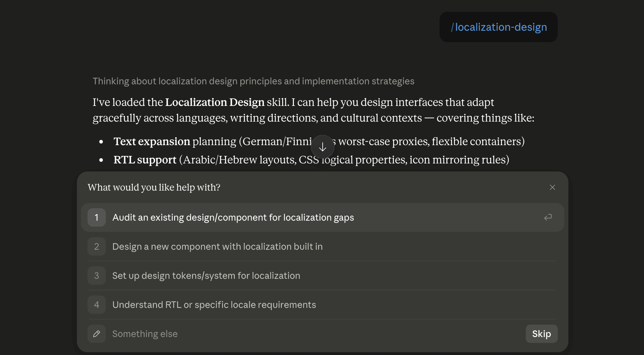
Task: Click the /localization-design command bubble
Action: [x=499, y=27]
